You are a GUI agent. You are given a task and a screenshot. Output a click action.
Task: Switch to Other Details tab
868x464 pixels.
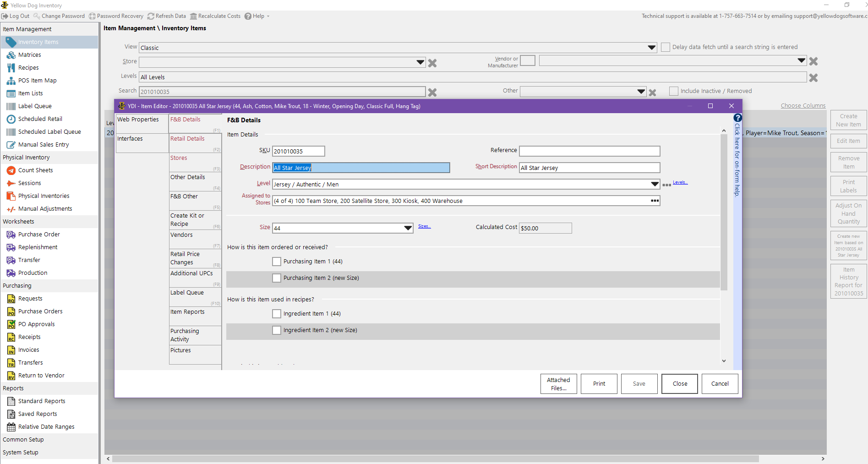(195, 181)
